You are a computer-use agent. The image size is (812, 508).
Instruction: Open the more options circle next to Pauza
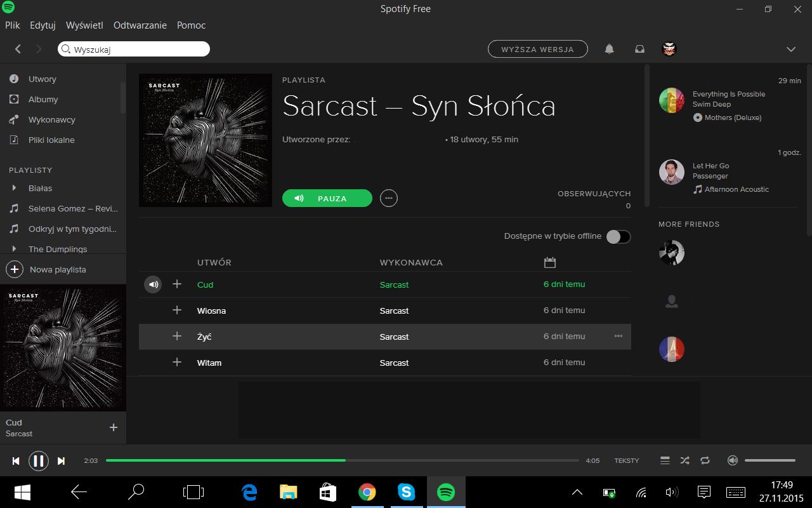(389, 198)
